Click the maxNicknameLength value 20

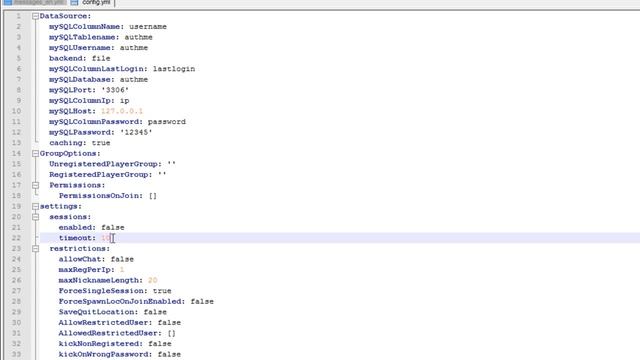tap(153, 280)
